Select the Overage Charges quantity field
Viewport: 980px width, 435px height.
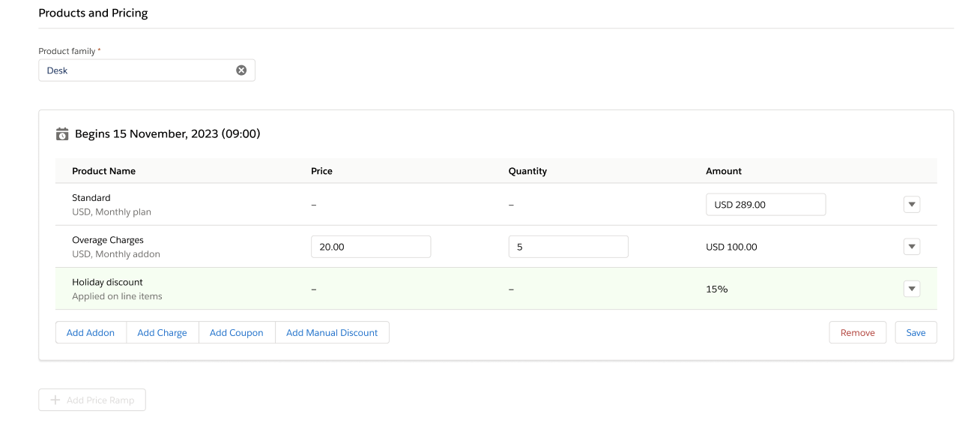tap(568, 247)
